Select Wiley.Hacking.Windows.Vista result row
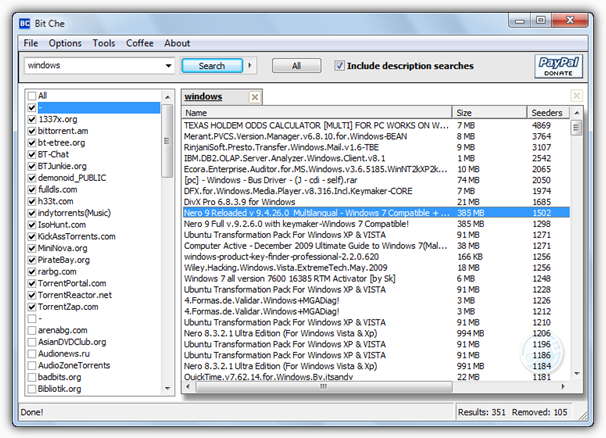Screen dimensions: 606x438 pos(376,268)
